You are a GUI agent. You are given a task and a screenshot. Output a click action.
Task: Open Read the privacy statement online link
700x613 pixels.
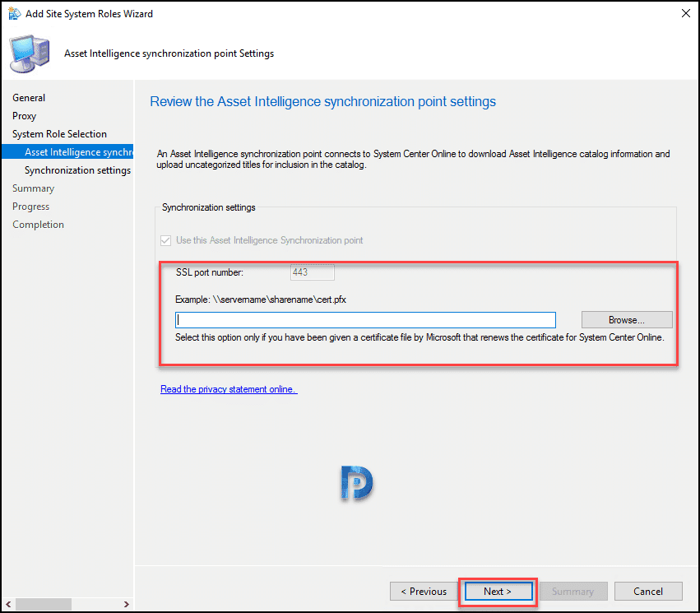tap(229, 389)
